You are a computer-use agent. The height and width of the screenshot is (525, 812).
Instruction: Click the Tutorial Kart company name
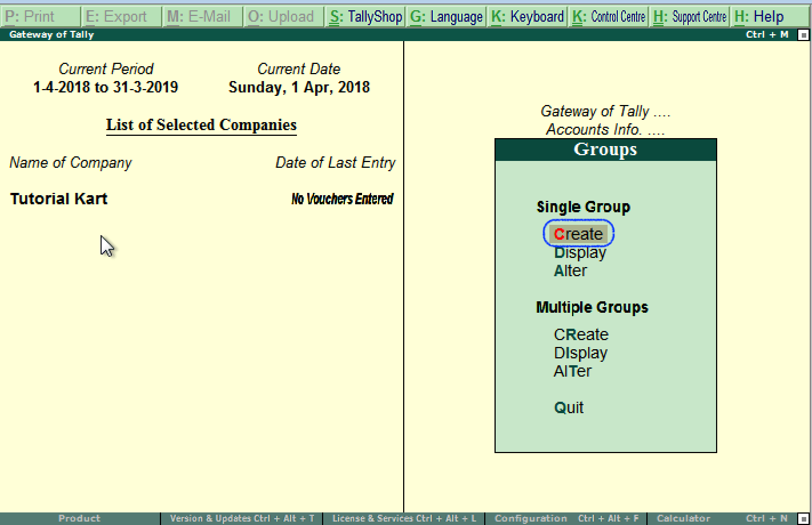coord(59,199)
